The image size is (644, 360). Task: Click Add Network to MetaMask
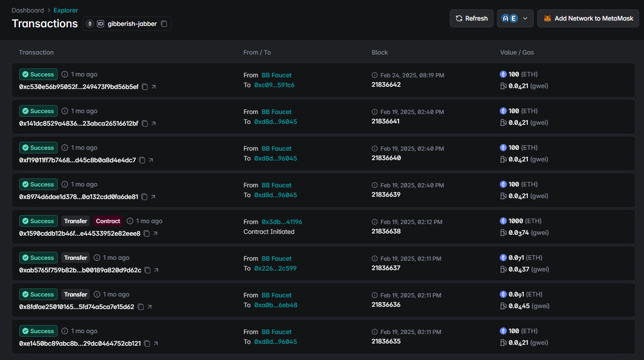588,18
